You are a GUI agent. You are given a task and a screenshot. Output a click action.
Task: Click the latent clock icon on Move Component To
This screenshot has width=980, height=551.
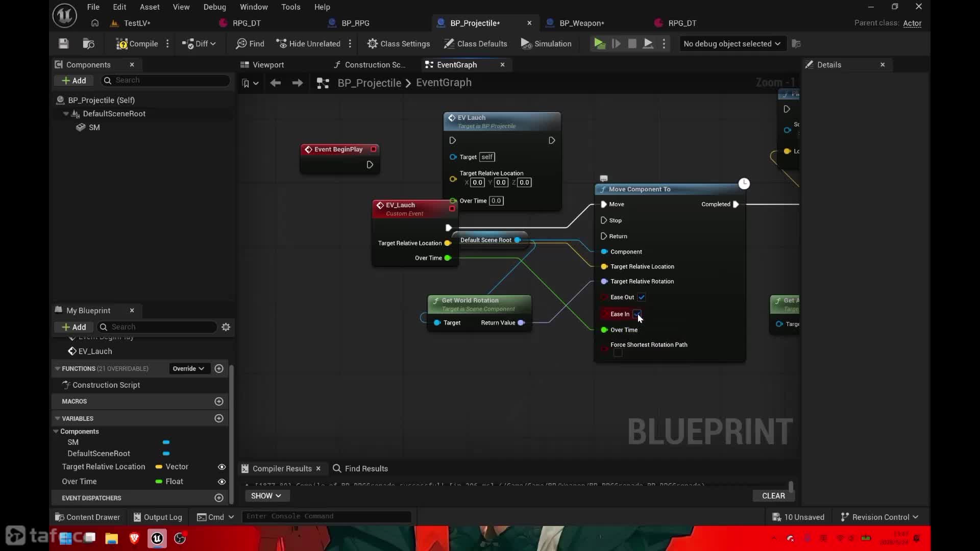pos(744,184)
